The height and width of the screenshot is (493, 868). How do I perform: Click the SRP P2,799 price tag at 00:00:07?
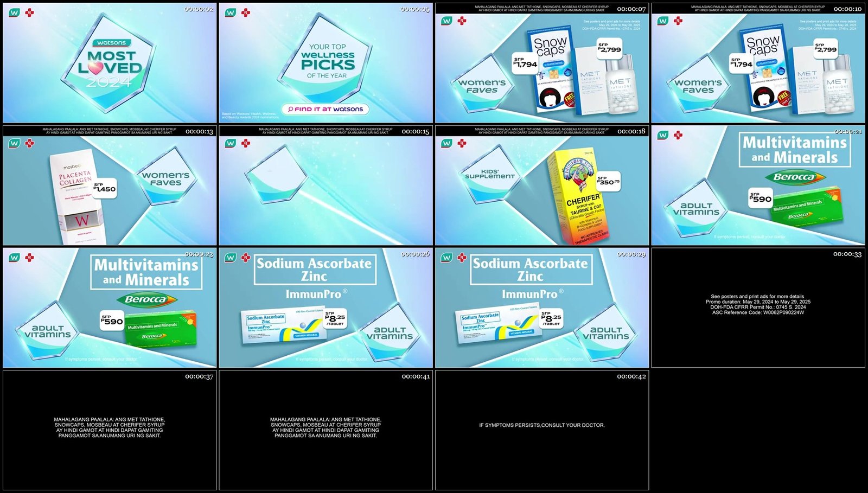point(609,48)
